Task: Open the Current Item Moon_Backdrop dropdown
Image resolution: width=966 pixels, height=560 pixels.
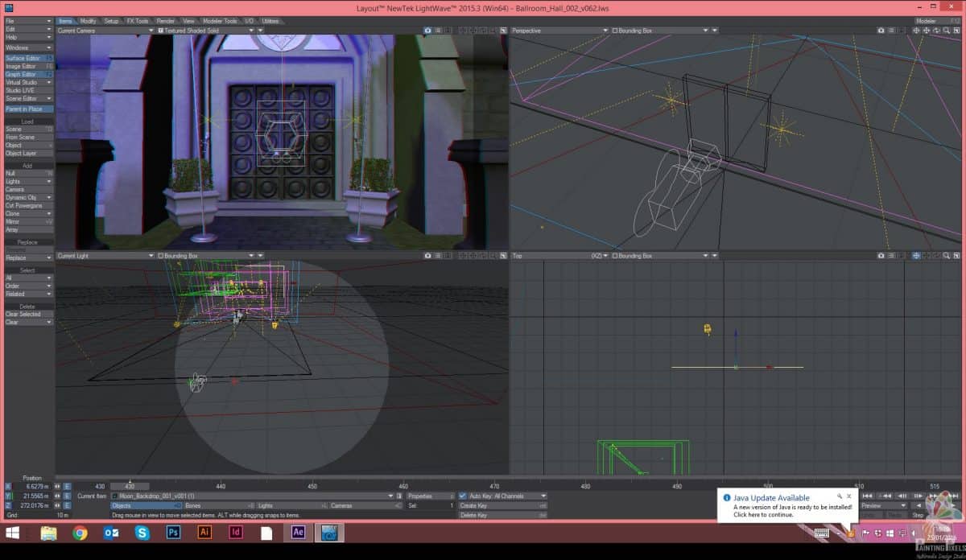Action: 251,496
